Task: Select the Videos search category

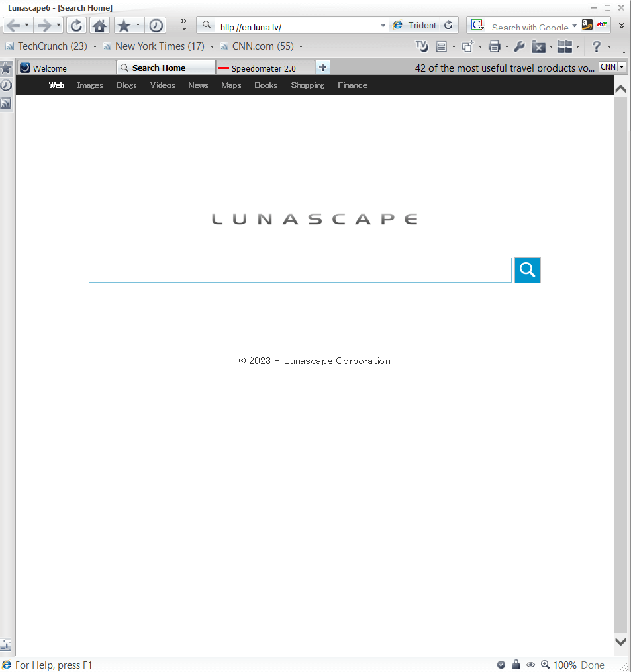Action: pos(162,85)
